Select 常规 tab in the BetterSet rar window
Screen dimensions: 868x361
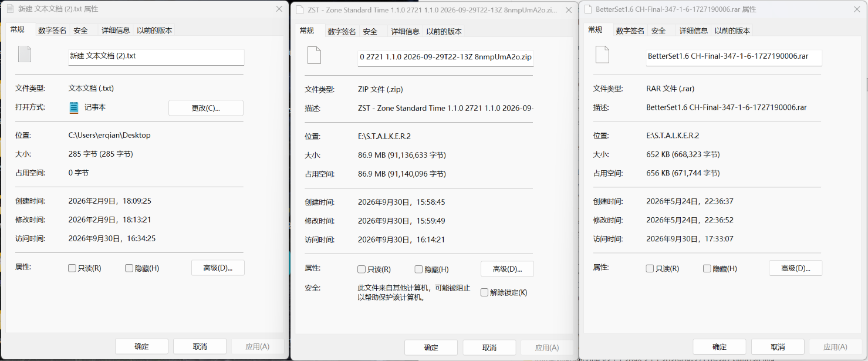595,29
